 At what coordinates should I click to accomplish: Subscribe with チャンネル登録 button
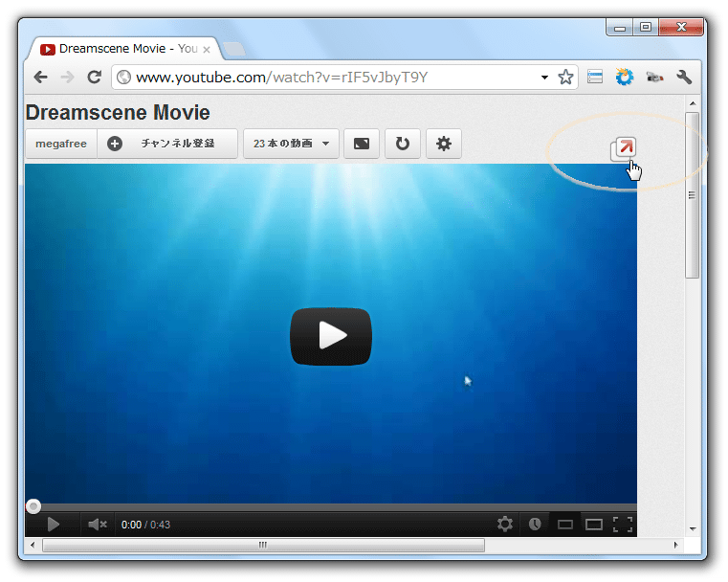pos(167,144)
